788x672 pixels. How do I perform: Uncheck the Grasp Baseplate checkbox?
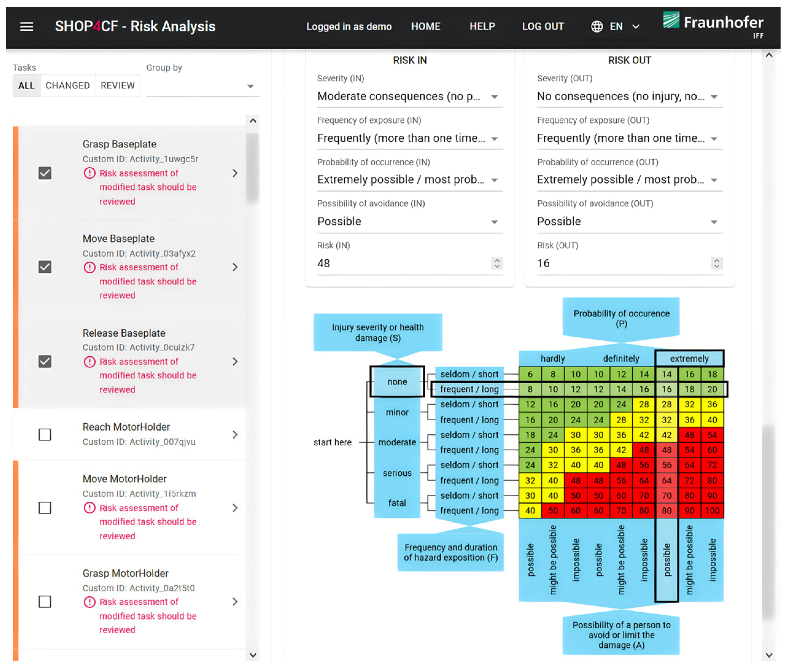pos(45,173)
